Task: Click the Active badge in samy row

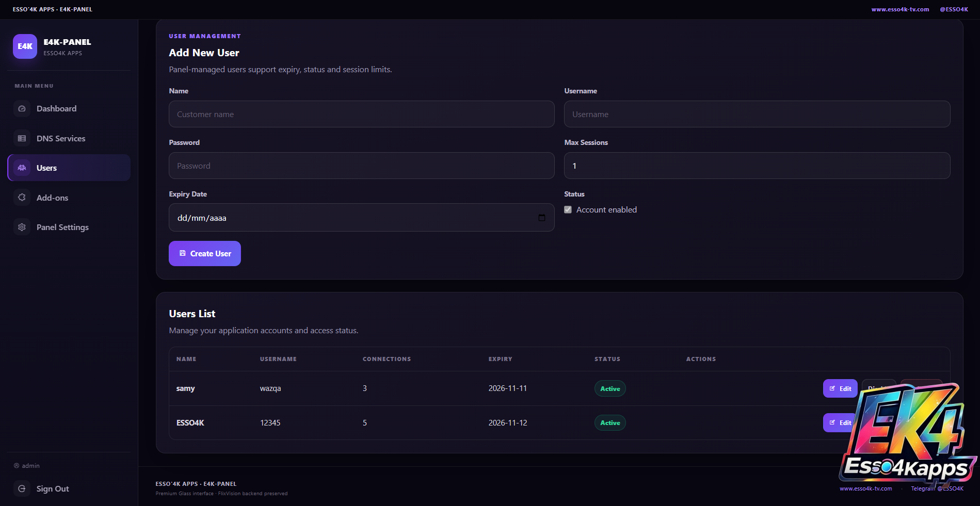Action: click(610, 388)
